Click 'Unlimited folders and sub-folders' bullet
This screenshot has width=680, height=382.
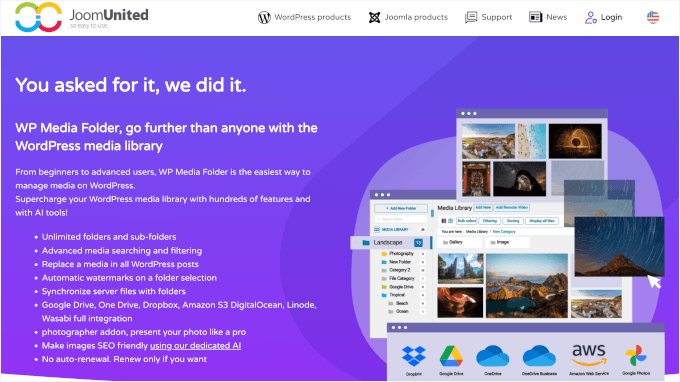pos(109,237)
